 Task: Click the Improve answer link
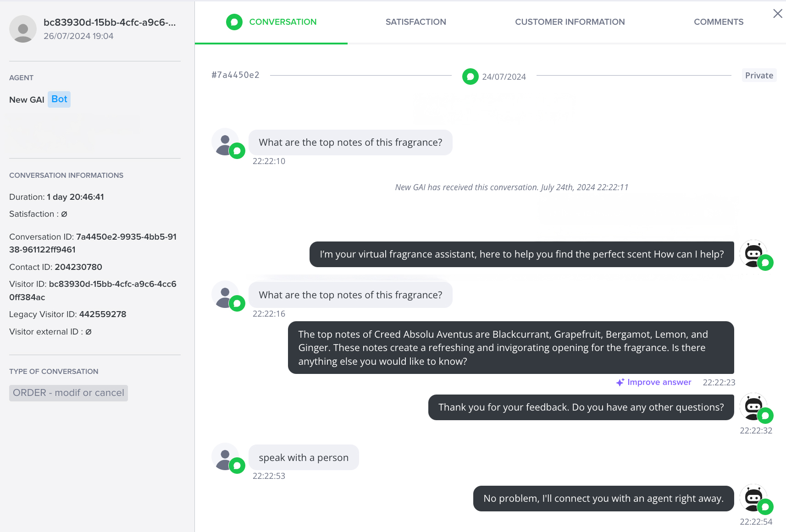659,382
